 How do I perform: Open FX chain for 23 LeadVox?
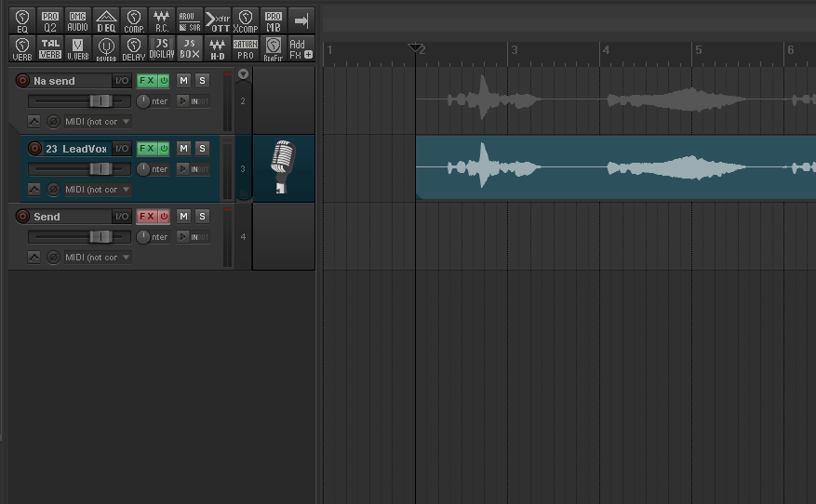[147, 148]
